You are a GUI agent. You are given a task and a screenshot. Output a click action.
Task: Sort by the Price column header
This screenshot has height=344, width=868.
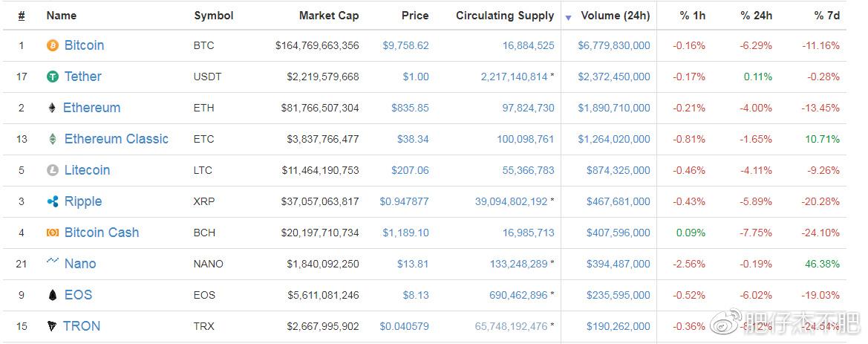[x=415, y=16]
